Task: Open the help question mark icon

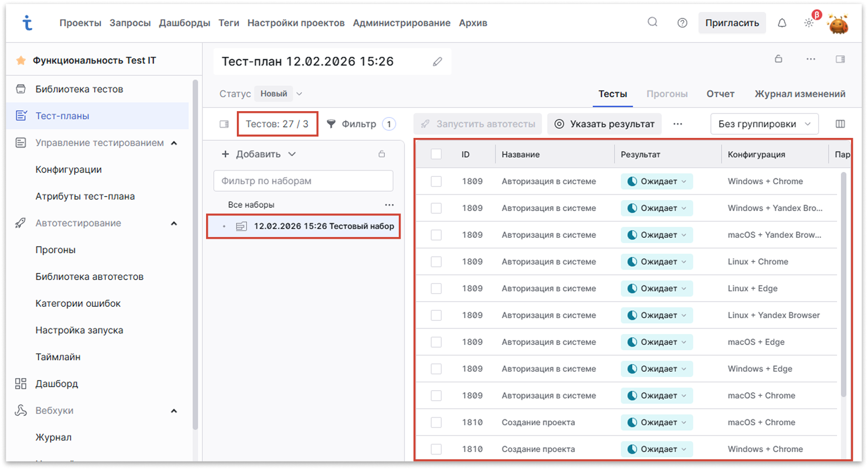Action: point(682,23)
